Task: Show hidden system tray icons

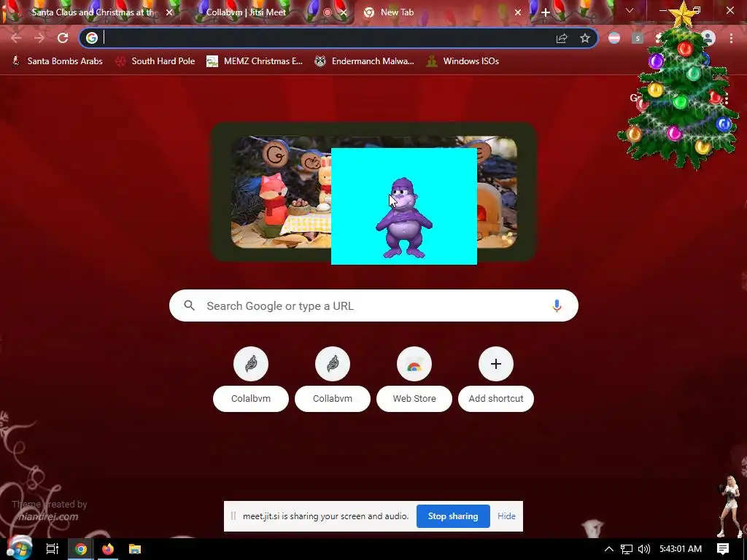Action: pos(609,549)
